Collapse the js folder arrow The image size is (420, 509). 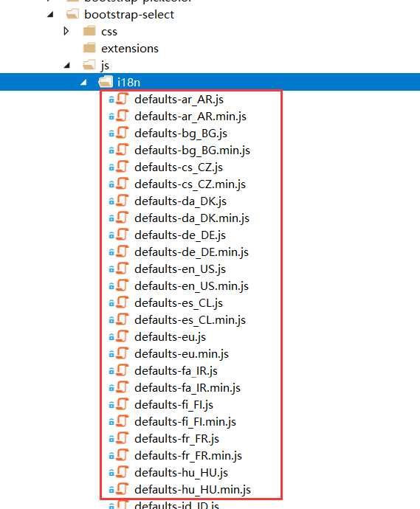coord(67,66)
